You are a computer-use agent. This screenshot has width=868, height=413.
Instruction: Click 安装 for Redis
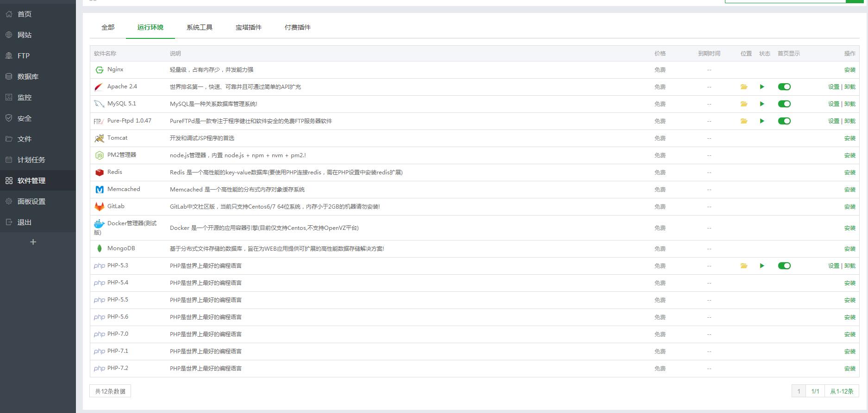tap(850, 173)
